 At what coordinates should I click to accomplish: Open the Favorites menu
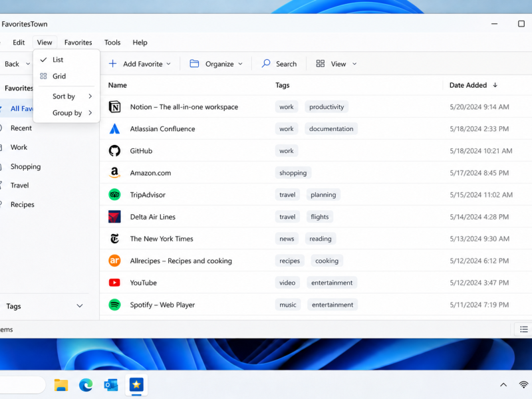pyautogui.click(x=78, y=43)
